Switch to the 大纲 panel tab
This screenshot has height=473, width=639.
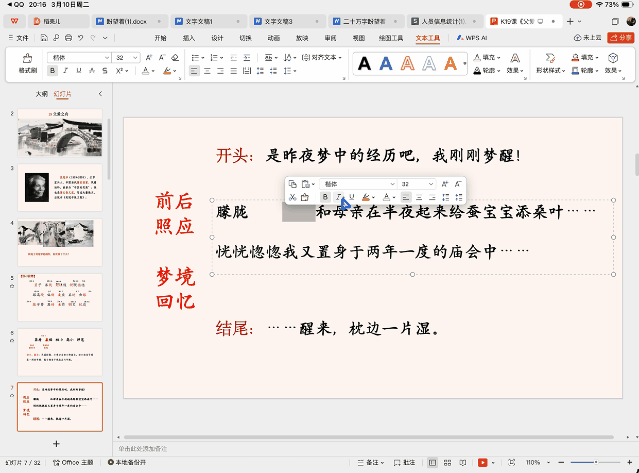coord(41,93)
